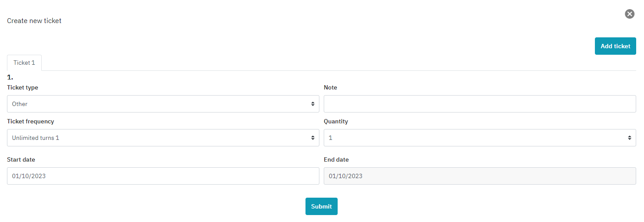Click the Quantity label text
This screenshot has height=222, width=644.
tap(336, 121)
